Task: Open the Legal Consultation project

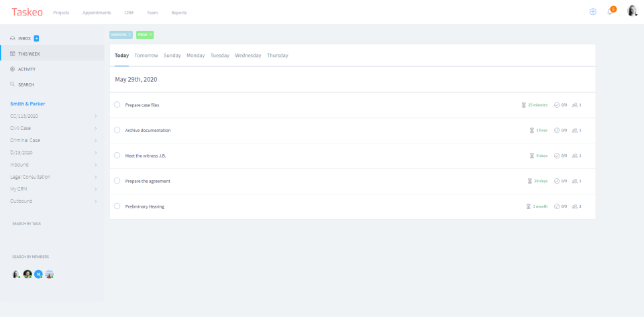Action: 30,177
